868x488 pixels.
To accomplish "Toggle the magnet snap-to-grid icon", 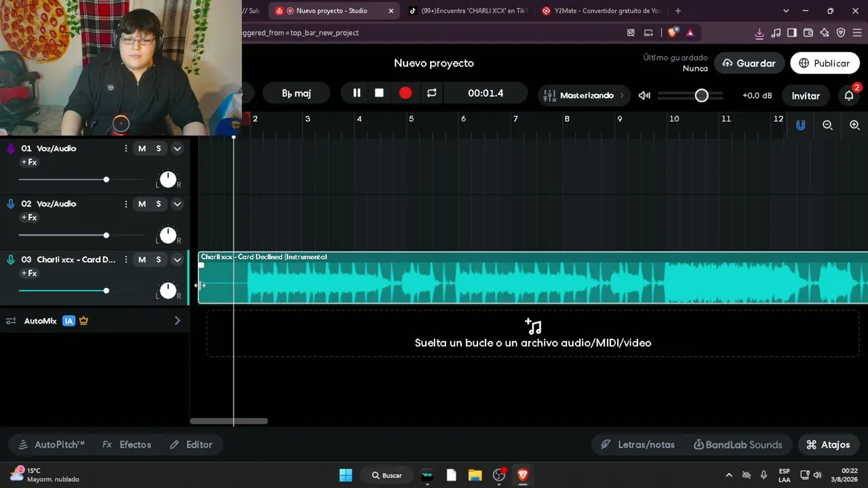I will 801,125.
